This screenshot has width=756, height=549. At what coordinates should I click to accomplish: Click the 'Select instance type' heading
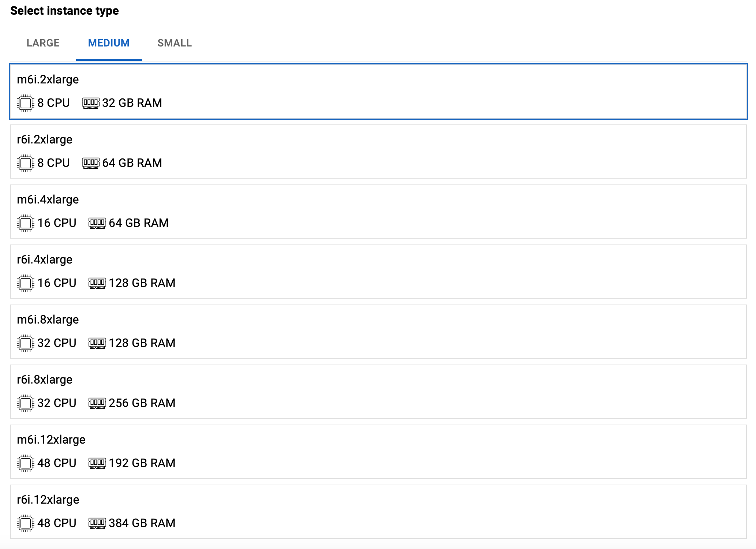64,11
